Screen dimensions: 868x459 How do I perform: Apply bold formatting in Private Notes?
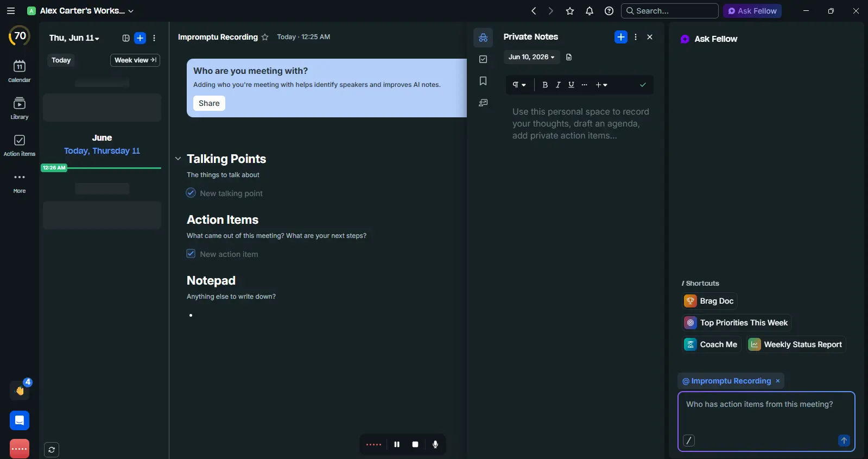pos(545,85)
